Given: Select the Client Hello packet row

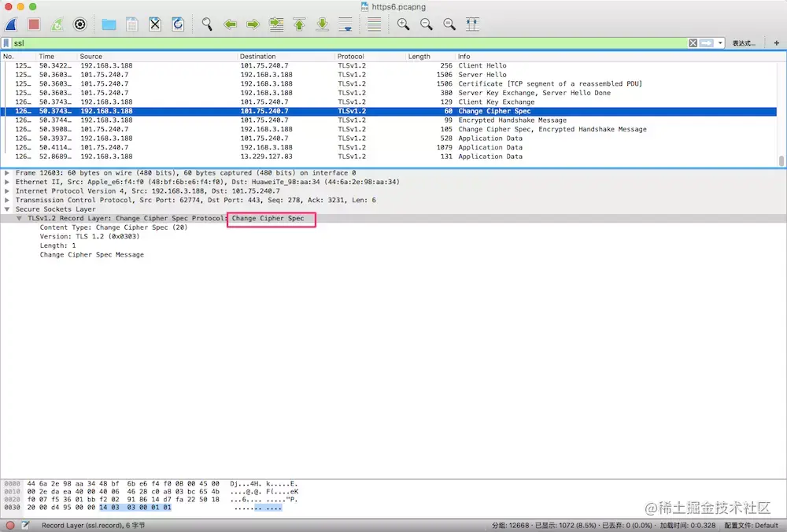Looking at the screenshot, I should point(389,66).
